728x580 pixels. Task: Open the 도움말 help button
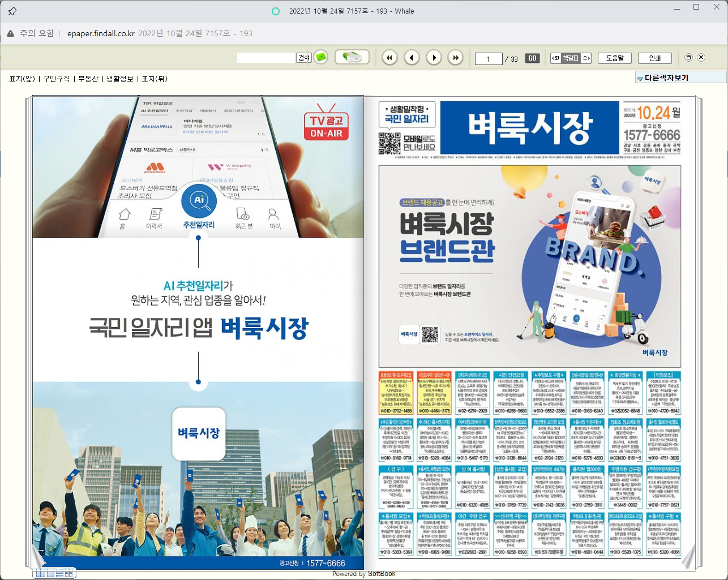click(x=615, y=58)
